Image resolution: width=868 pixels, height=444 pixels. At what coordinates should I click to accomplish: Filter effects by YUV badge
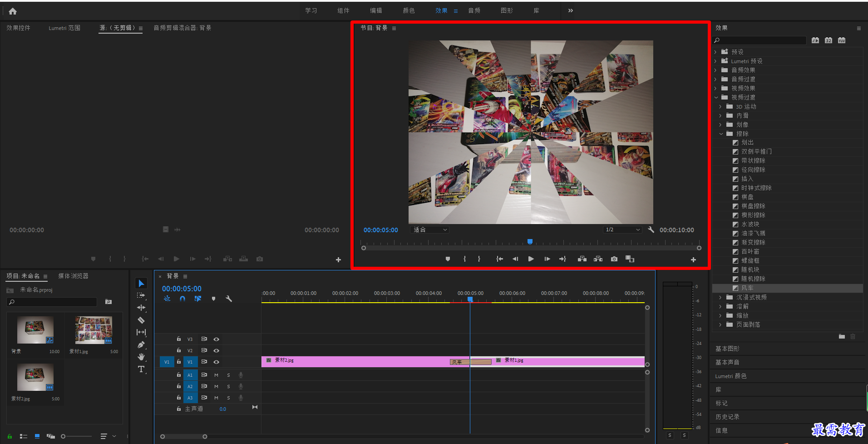pos(842,40)
